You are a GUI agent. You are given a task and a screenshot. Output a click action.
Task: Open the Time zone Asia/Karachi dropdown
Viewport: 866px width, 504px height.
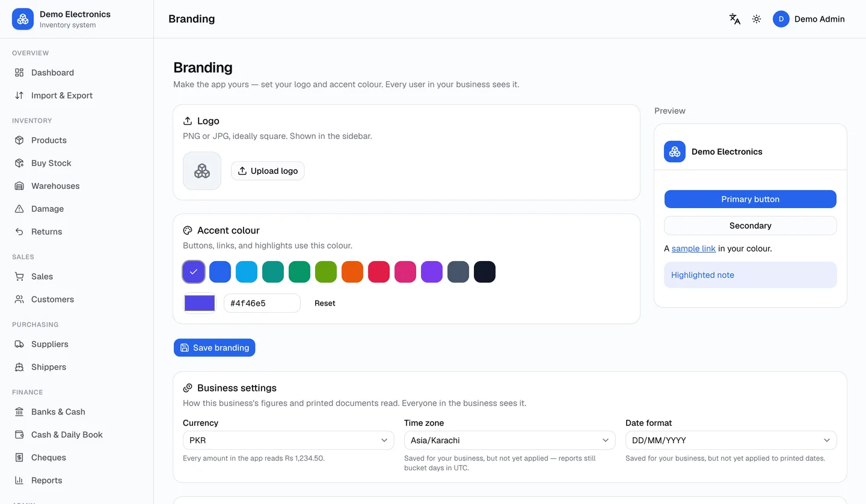(x=509, y=440)
